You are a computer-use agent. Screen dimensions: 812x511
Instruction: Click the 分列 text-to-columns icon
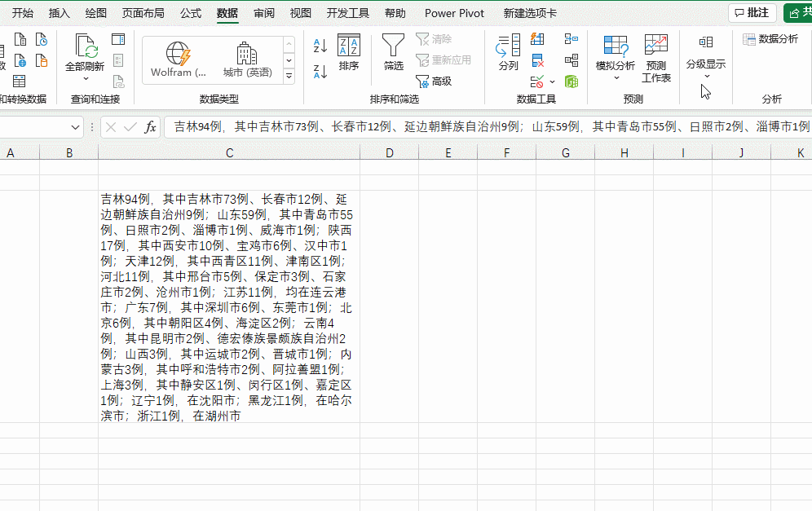[x=509, y=53]
